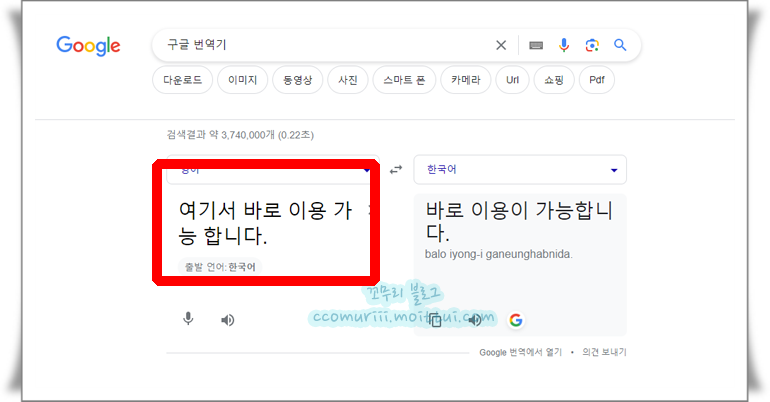Open the 한국어 target language dropdown
Image resolution: width=770 pixels, height=402 pixels.
520,170
